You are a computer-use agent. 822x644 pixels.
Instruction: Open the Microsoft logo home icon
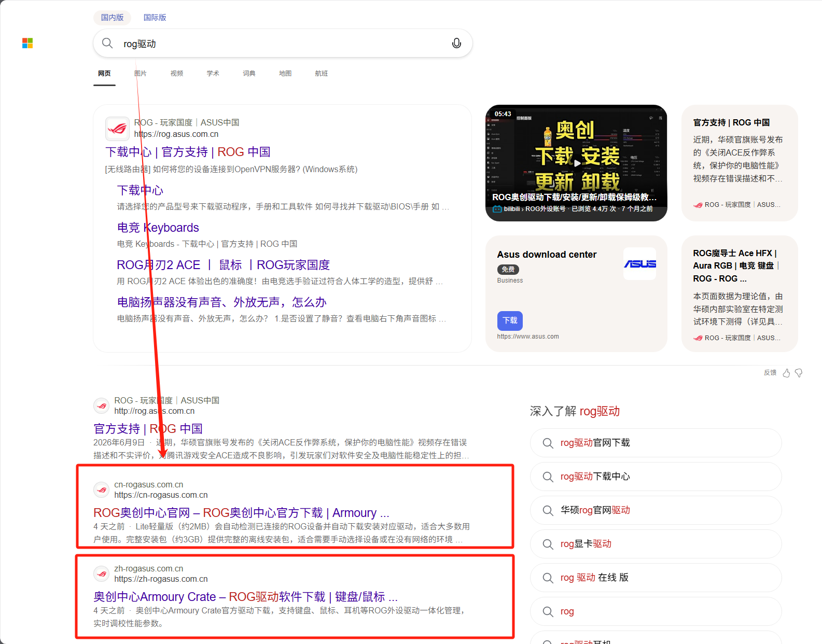tap(27, 43)
